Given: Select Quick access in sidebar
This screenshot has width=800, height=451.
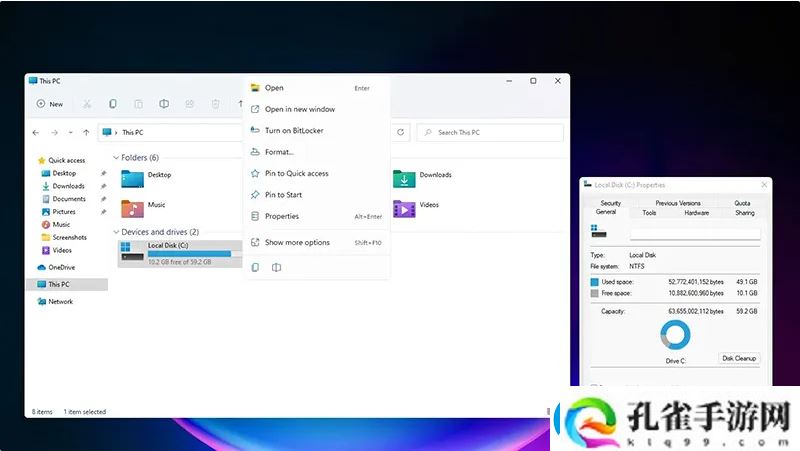Looking at the screenshot, I should 61,160.
